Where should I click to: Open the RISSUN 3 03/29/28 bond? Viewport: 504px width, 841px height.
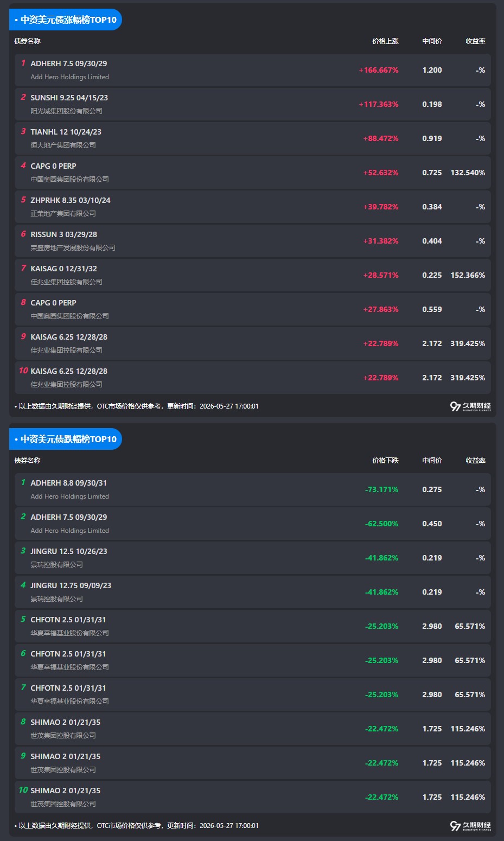tap(64, 234)
